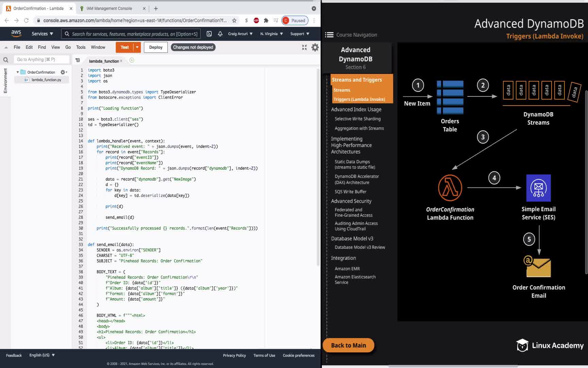Open the SQS Write Buffer lesson
Image resolution: width=588 pixels, height=368 pixels.
[x=350, y=192]
